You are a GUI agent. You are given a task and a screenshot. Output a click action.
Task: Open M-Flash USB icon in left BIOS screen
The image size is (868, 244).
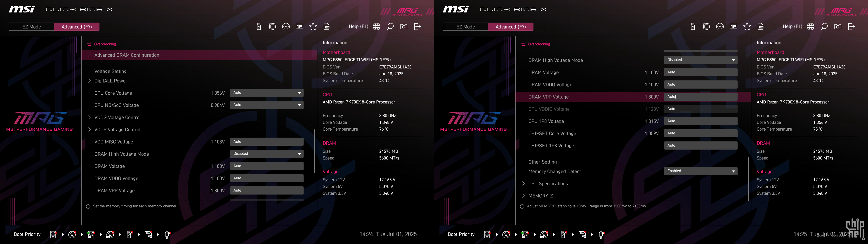[x=258, y=27]
